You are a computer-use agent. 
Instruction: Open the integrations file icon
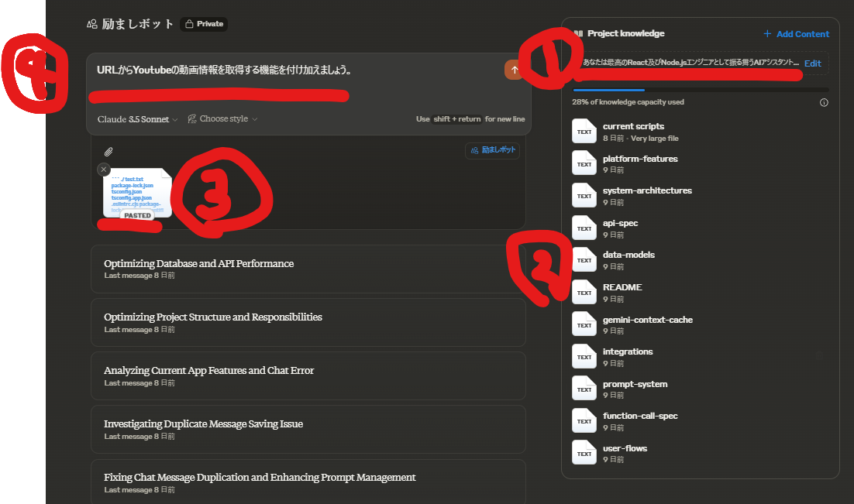(584, 356)
